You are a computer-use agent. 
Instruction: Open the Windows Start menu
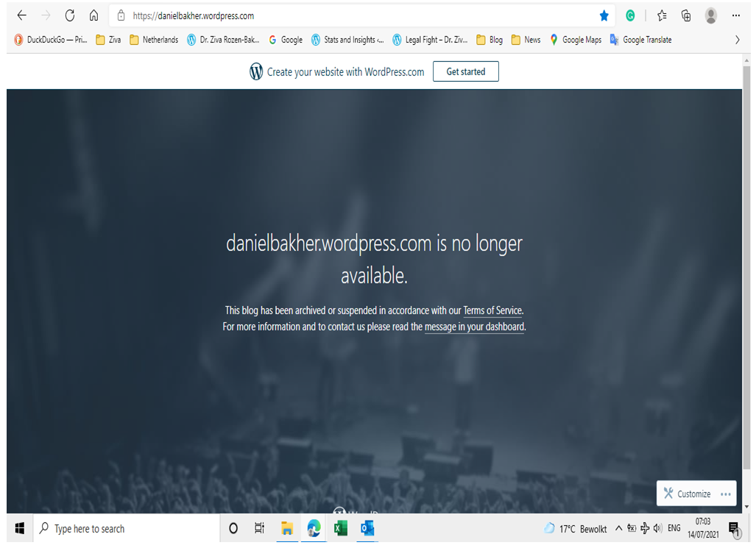[x=20, y=528]
